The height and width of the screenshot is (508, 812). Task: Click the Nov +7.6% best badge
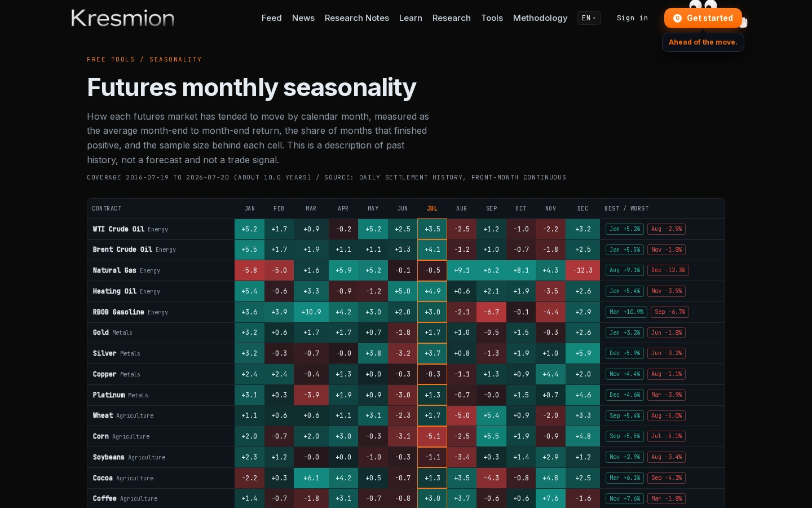(x=625, y=498)
